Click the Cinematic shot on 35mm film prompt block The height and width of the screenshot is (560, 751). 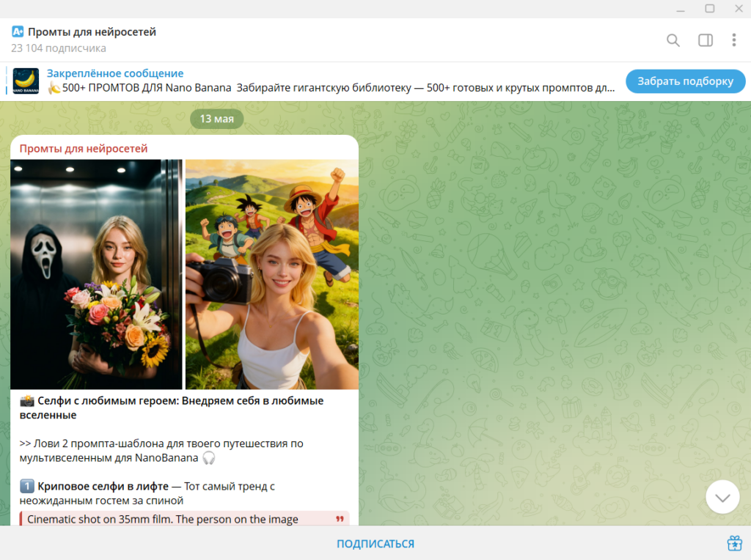click(184, 519)
